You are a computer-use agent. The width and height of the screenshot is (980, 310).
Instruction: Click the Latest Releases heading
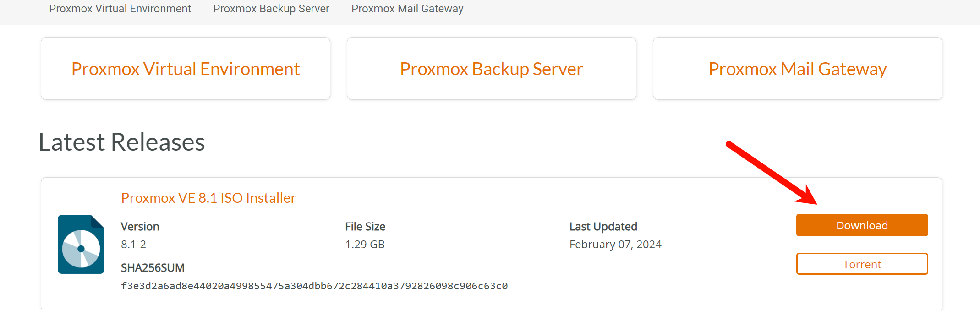point(122,142)
